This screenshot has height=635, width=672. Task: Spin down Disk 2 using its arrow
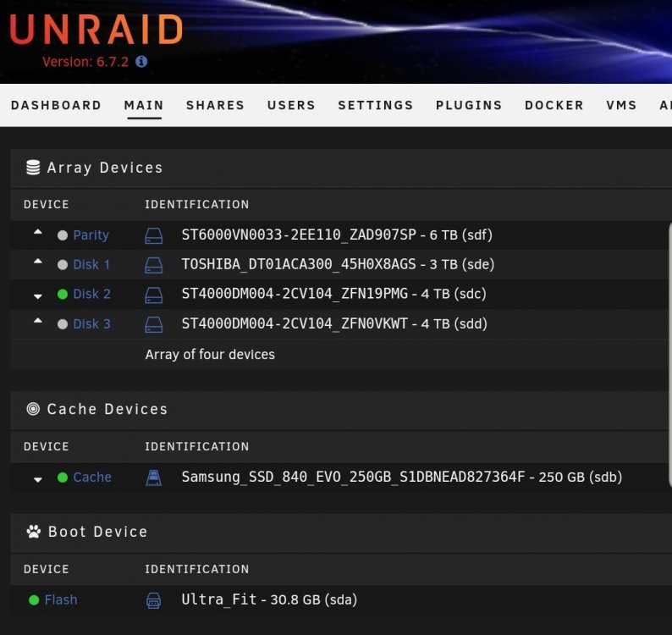coord(38,296)
